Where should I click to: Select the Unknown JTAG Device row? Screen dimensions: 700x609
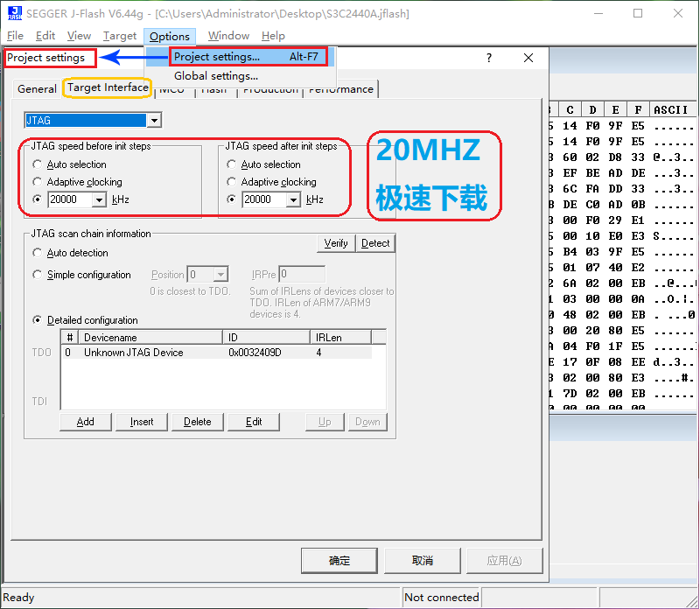coord(133,353)
